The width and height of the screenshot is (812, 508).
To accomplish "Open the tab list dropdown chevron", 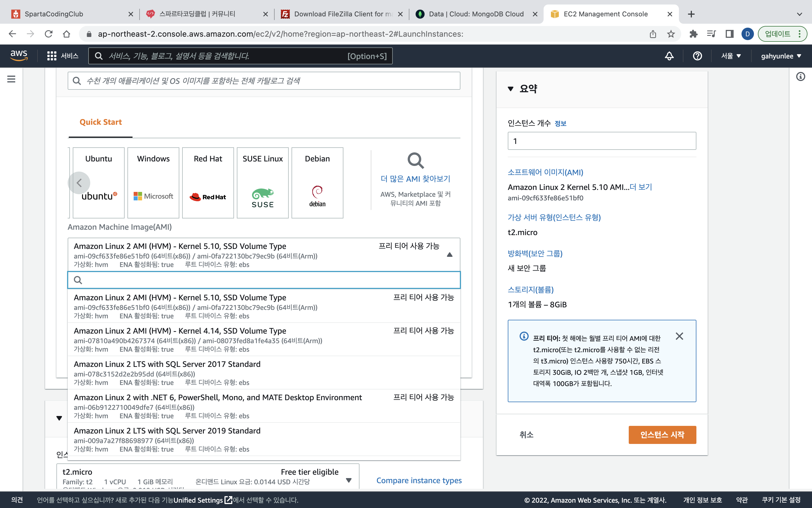I will tap(799, 14).
